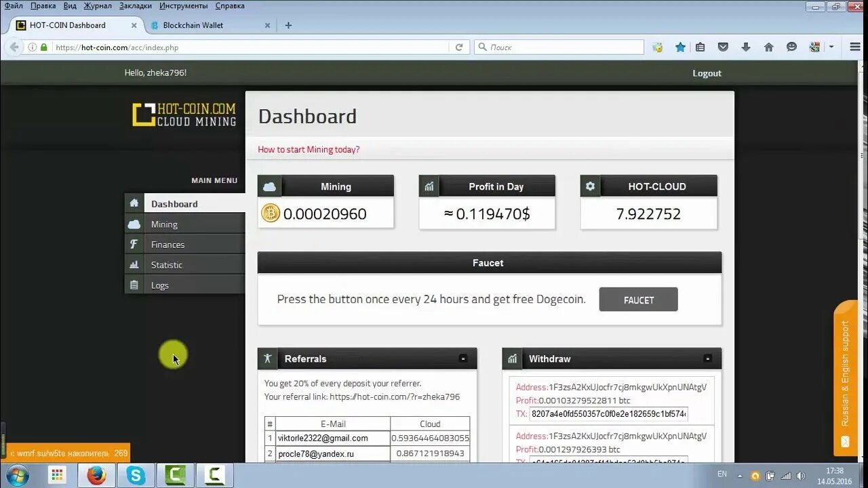Click the Поиск search box
The height and width of the screenshot is (488, 868).
point(559,47)
